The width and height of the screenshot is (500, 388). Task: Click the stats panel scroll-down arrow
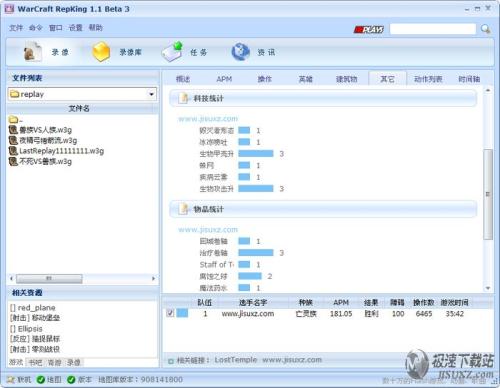tap(488, 288)
